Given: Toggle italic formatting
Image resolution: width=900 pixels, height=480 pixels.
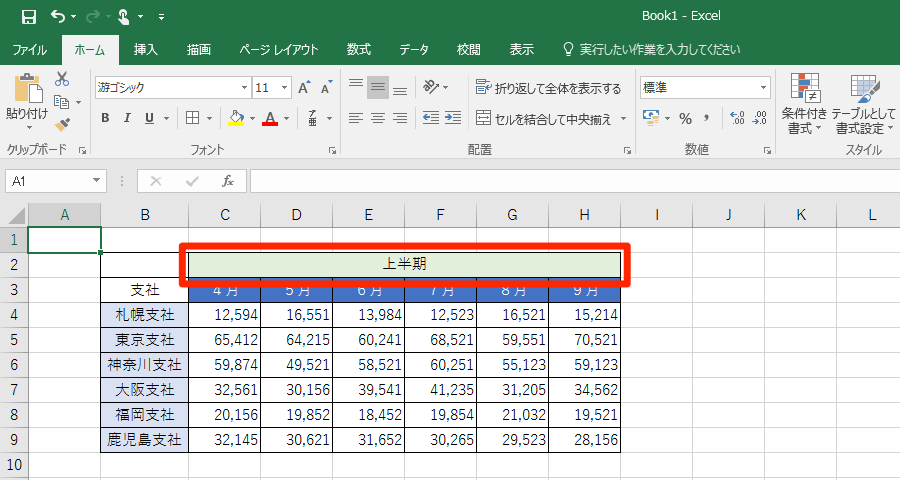Looking at the screenshot, I should [128, 118].
